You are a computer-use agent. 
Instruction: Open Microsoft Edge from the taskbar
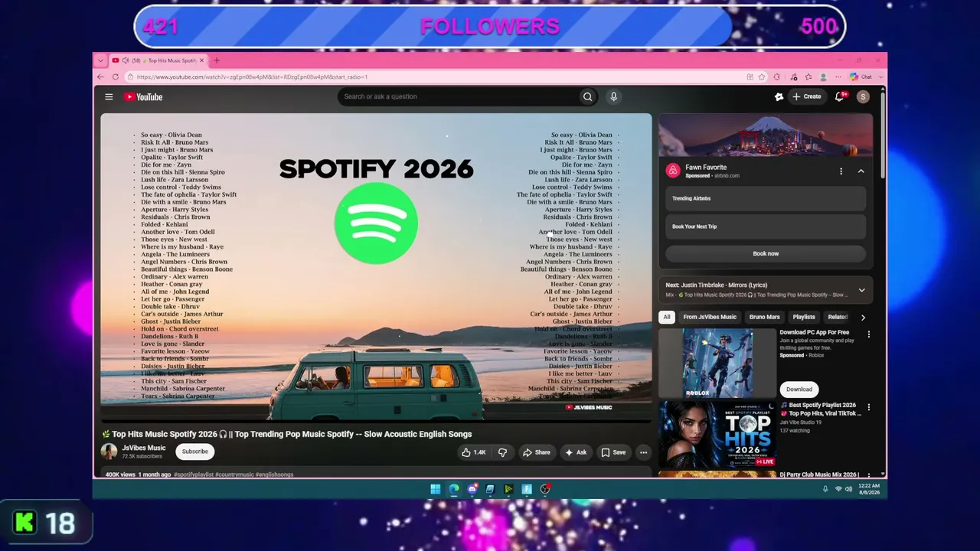coord(453,489)
